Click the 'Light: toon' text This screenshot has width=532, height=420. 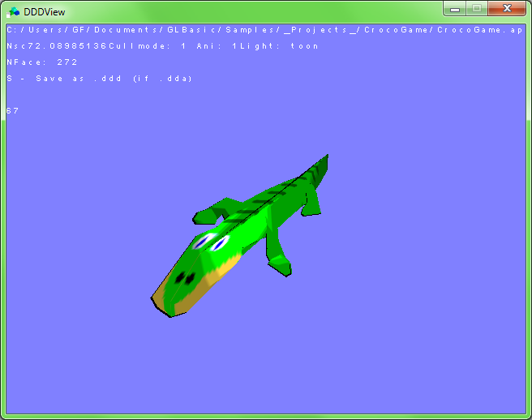(279, 46)
